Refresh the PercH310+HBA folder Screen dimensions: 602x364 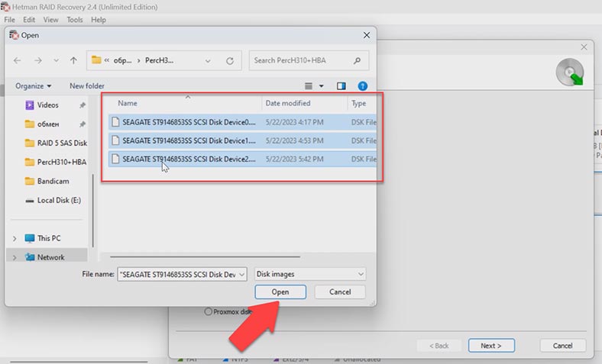tap(230, 61)
